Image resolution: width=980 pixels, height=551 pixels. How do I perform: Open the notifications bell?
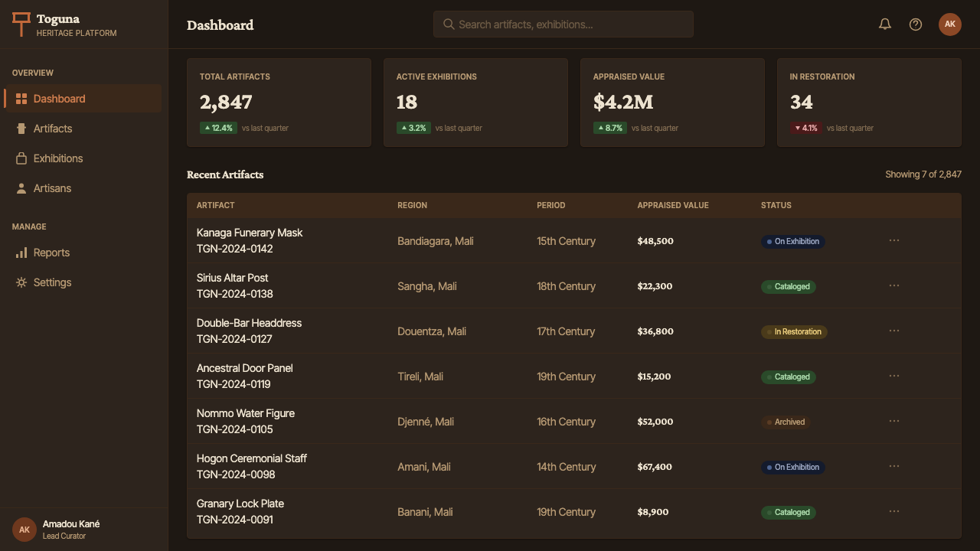(885, 24)
